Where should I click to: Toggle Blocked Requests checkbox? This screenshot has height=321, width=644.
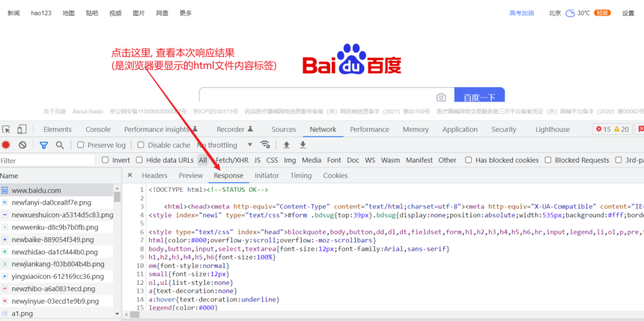(x=548, y=160)
